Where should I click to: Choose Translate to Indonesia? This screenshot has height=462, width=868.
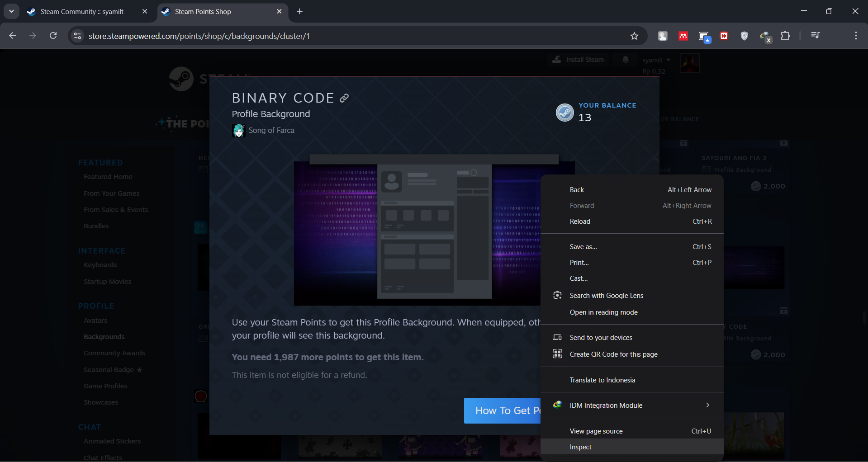pos(632,380)
